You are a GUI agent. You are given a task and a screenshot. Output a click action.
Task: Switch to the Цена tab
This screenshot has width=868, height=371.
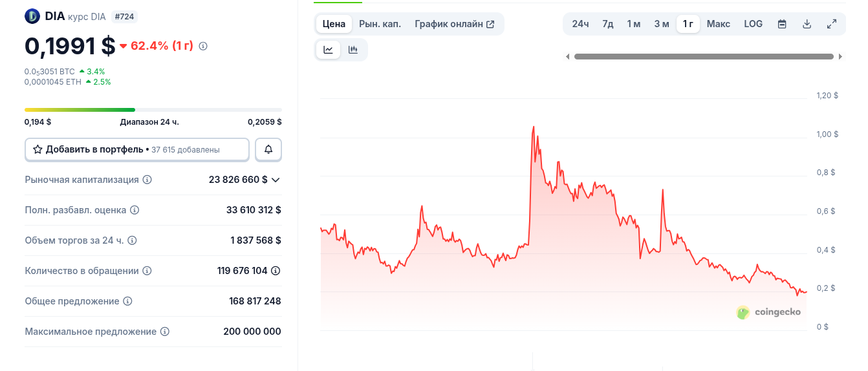(334, 24)
